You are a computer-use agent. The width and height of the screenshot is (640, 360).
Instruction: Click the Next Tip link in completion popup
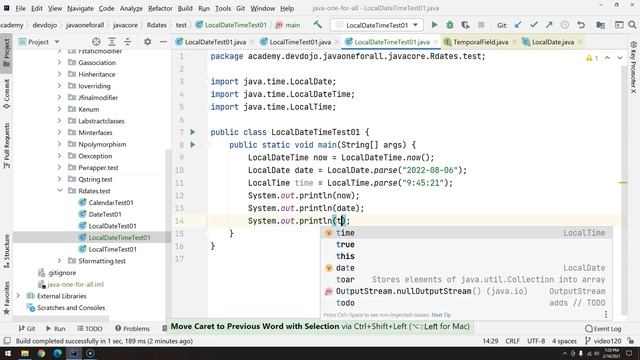(x=441, y=315)
